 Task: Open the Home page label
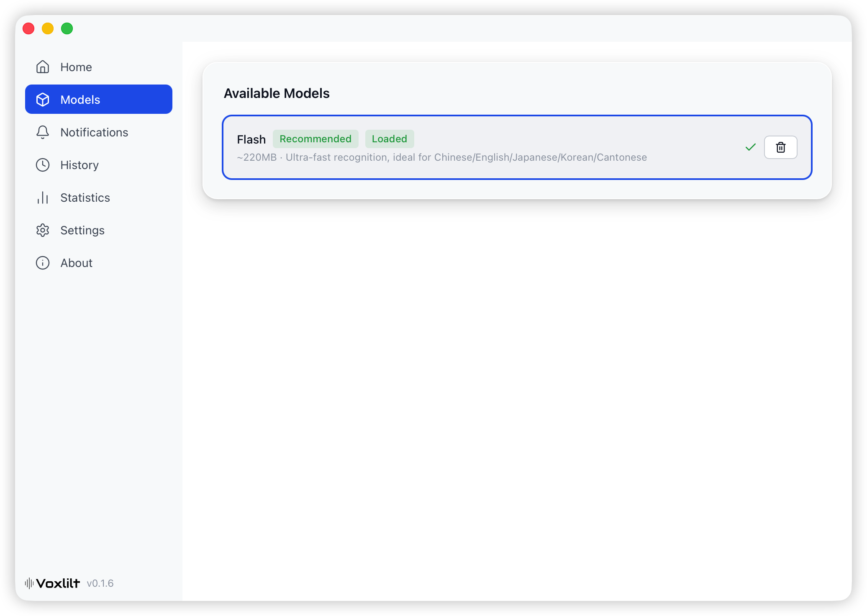pos(76,67)
